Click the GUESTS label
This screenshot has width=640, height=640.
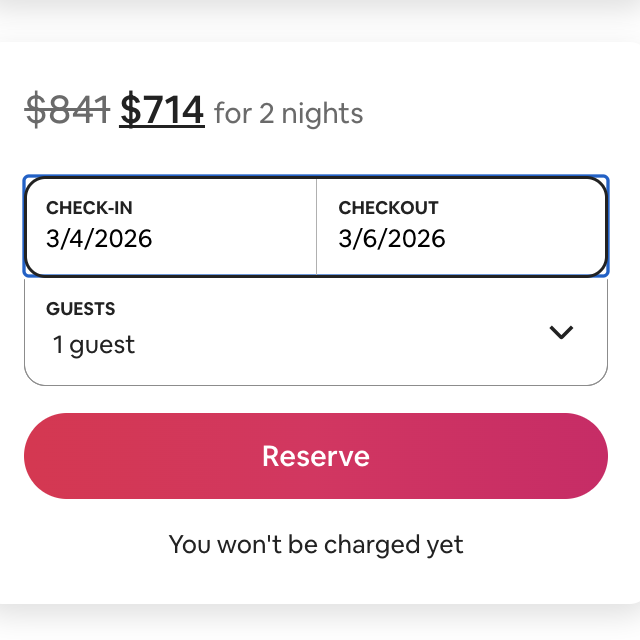click(x=81, y=309)
